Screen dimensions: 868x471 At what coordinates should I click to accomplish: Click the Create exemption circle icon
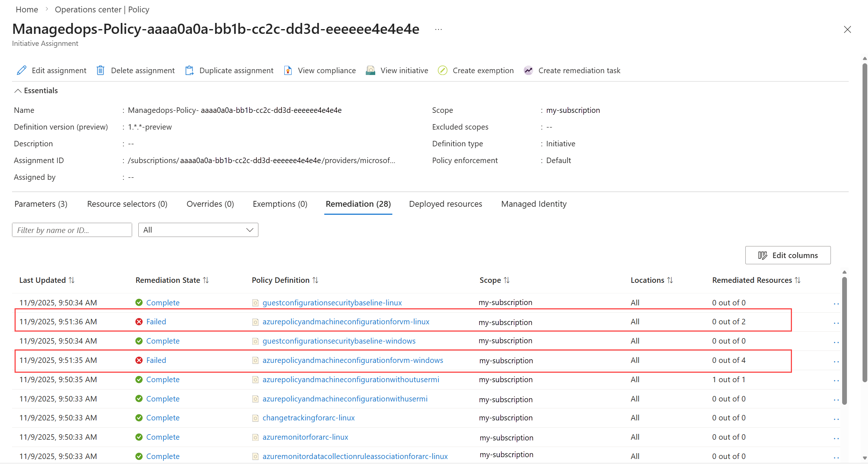pyautogui.click(x=443, y=70)
